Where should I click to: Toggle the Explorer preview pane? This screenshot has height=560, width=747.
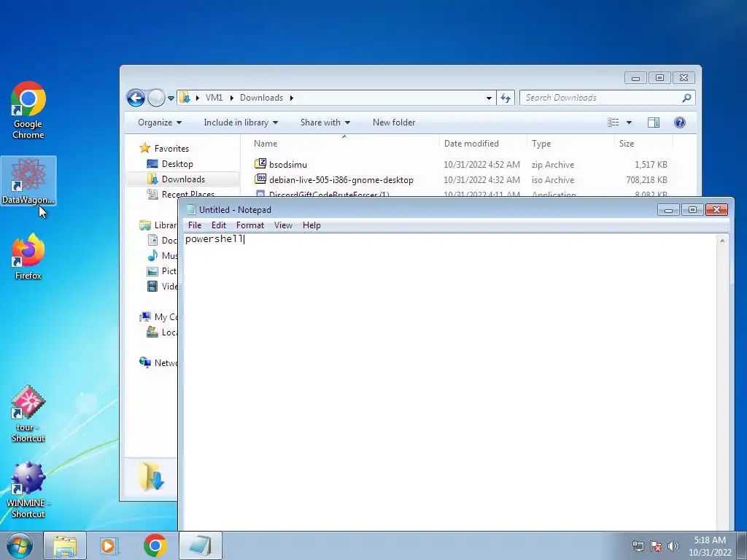tap(654, 122)
